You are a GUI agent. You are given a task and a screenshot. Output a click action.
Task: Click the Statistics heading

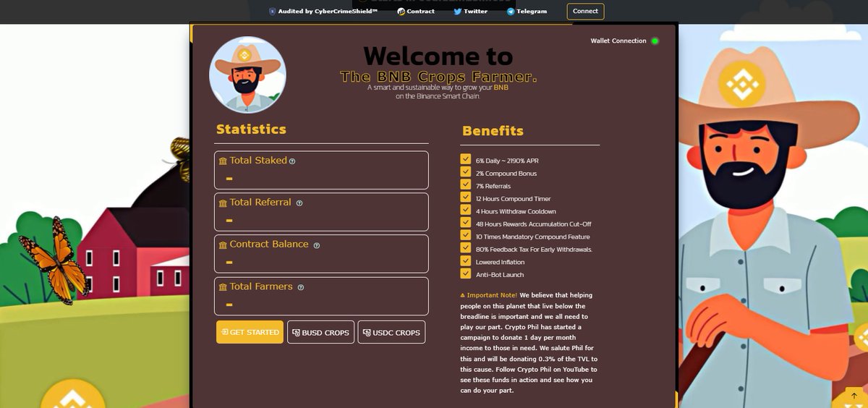[x=251, y=129]
